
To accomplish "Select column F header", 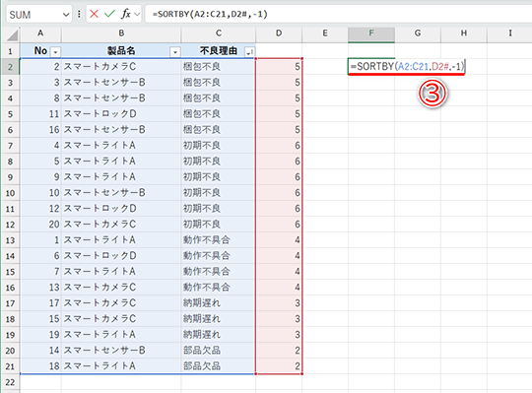I will (x=371, y=33).
